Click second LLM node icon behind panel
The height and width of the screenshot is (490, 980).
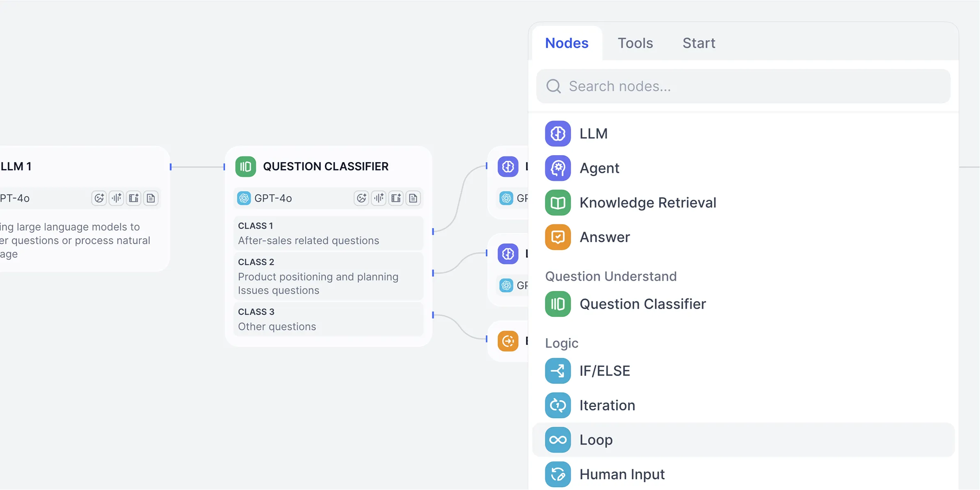pyautogui.click(x=508, y=254)
